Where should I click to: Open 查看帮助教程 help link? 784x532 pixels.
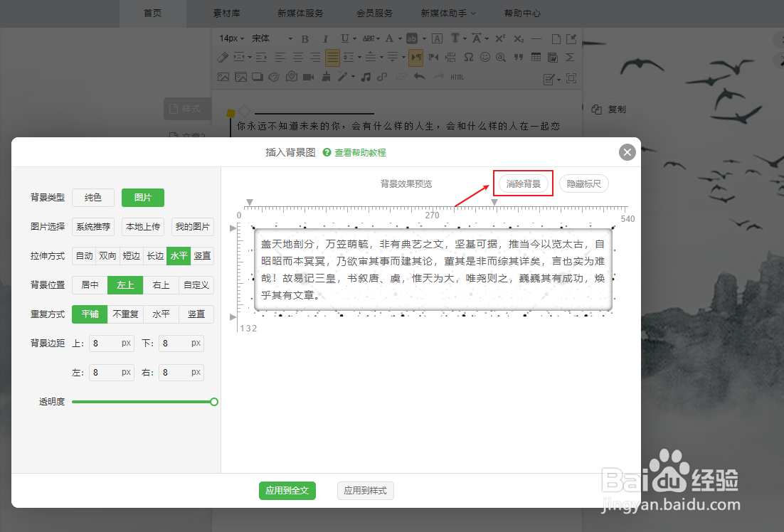click(x=360, y=152)
